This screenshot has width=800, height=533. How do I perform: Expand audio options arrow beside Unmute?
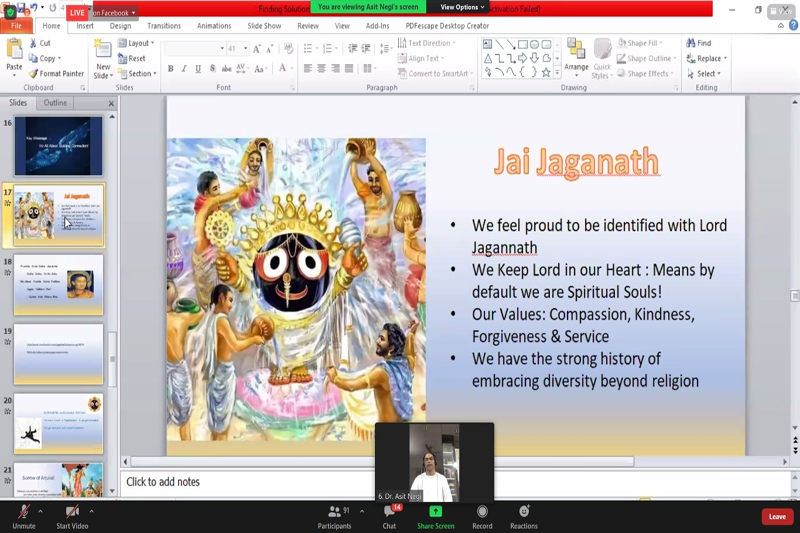point(41,510)
